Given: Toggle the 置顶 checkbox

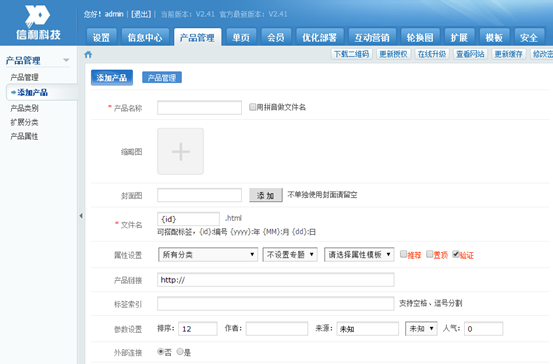Looking at the screenshot, I should point(430,254).
